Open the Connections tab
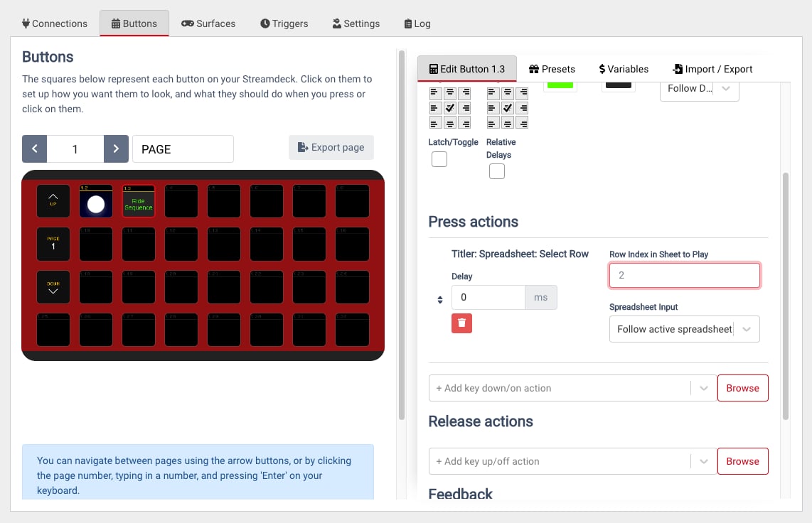 [54, 23]
